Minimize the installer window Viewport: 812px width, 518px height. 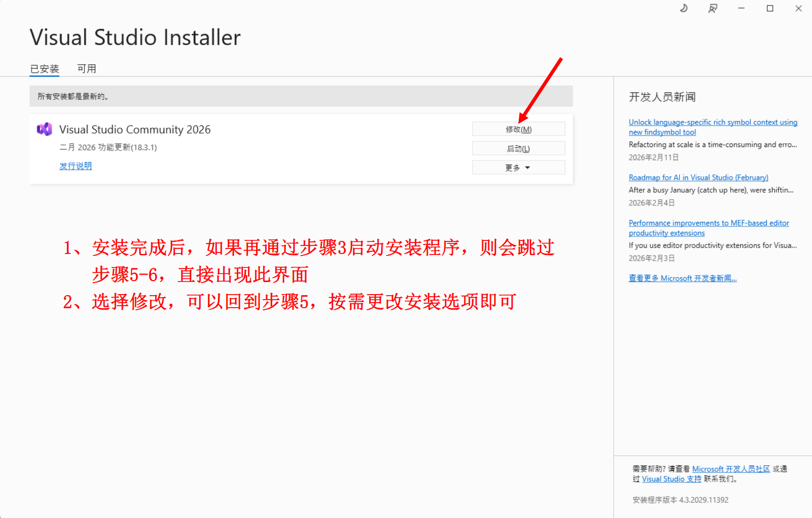(741, 9)
